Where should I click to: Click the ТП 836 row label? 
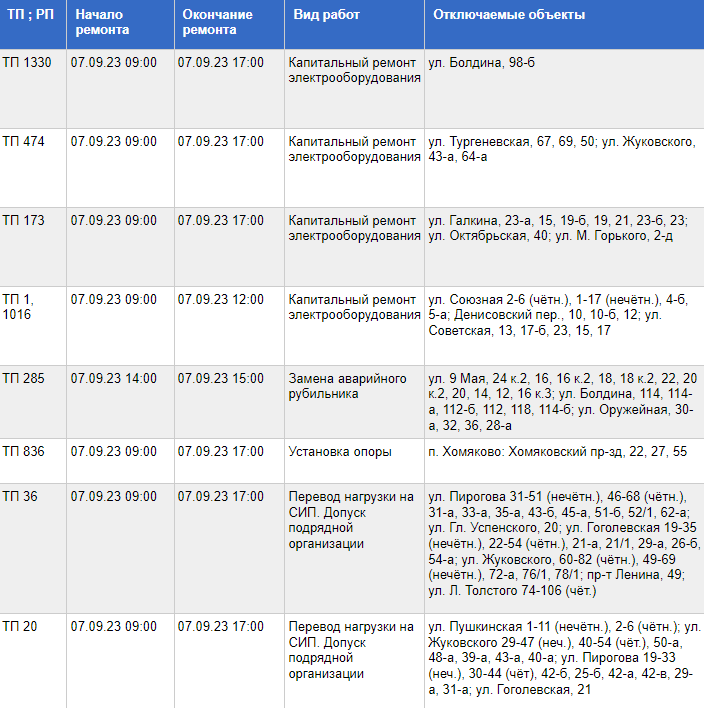[x=24, y=452]
